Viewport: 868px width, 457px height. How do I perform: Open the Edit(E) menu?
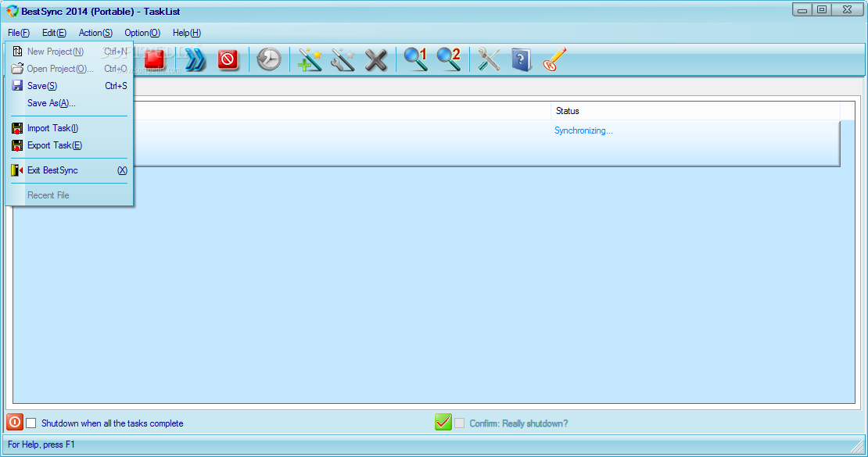54,33
